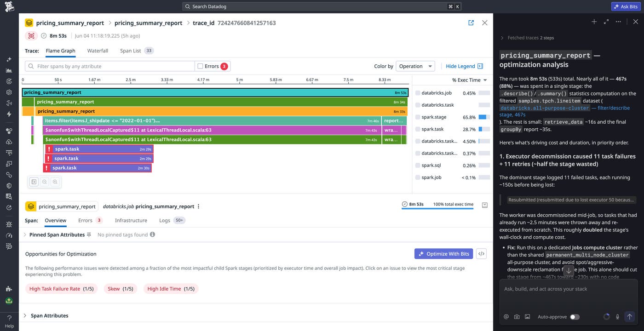Select the Flame Graph tab
This screenshot has height=331, width=644.
pyautogui.click(x=60, y=51)
